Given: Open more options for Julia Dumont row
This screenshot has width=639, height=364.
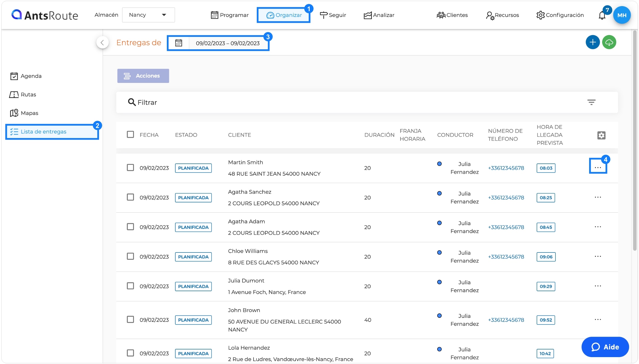Looking at the screenshot, I should (x=598, y=286).
